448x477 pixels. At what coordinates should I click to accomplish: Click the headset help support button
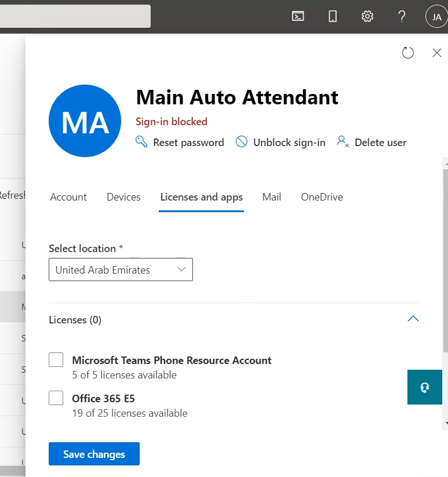click(x=424, y=387)
